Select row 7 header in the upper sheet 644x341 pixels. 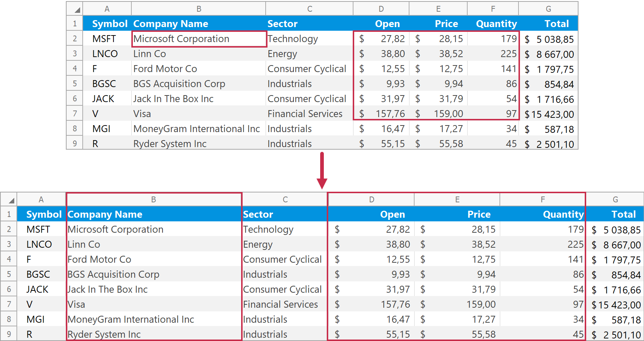point(75,114)
